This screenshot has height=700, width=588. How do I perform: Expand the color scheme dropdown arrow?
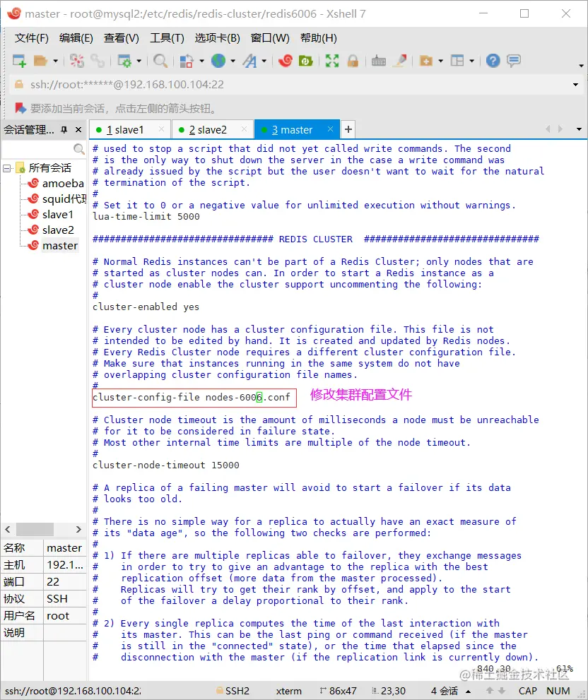tap(201, 61)
